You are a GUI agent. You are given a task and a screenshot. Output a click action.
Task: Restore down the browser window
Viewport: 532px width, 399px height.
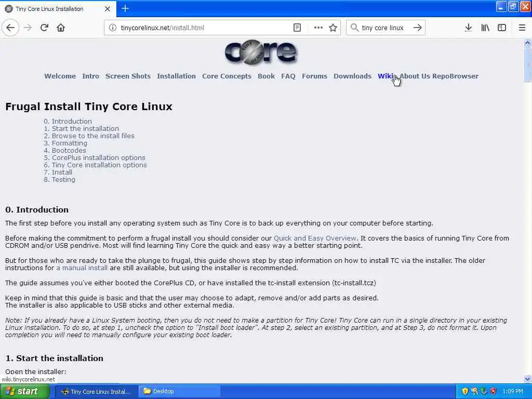pos(513,6)
